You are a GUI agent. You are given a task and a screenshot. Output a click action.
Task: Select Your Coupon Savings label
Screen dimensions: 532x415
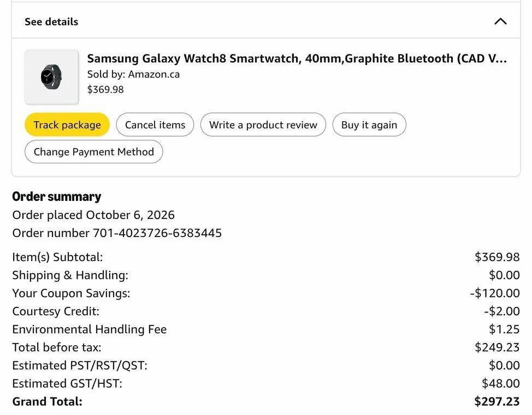pyautogui.click(x=71, y=293)
